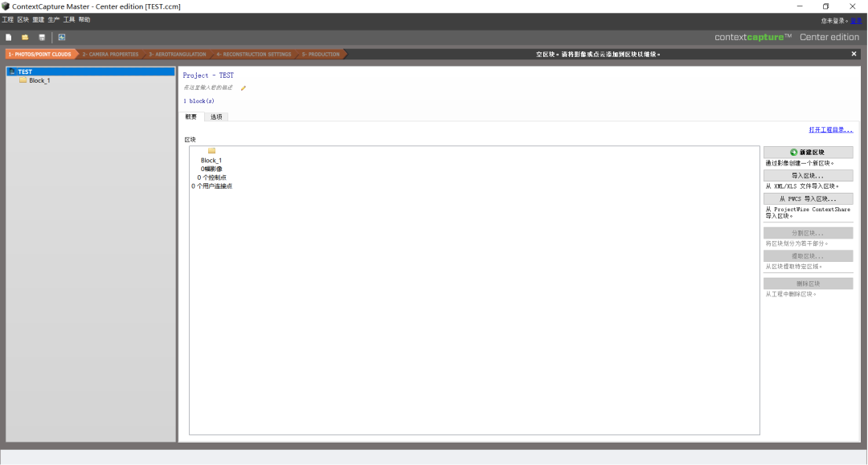Click the Open Project folder icon

pos(25,38)
